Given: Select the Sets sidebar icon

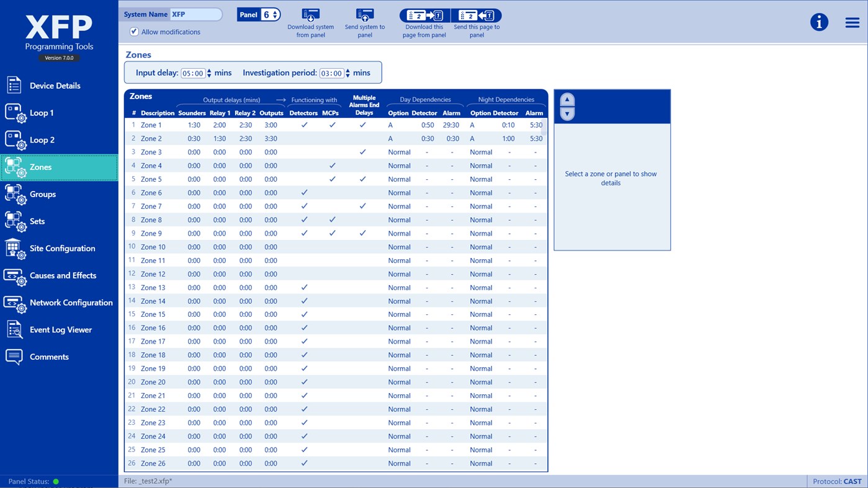Looking at the screenshot, I should 36,221.
